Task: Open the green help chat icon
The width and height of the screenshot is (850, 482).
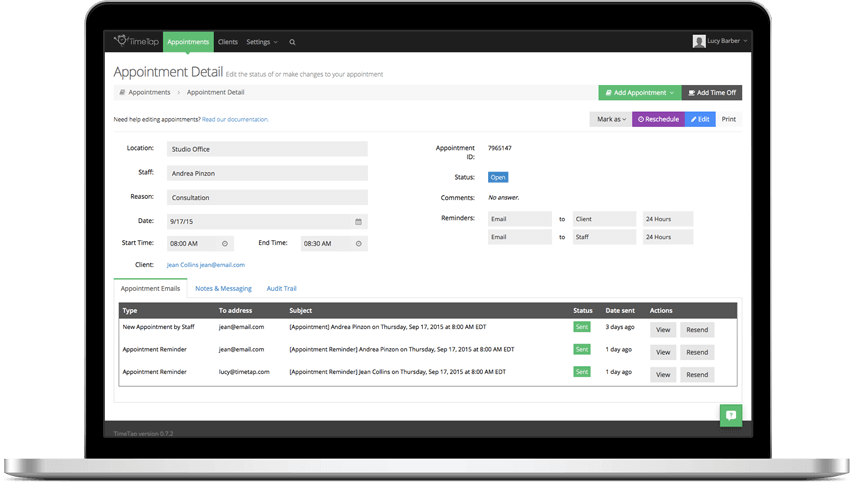Action: [731, 415]
